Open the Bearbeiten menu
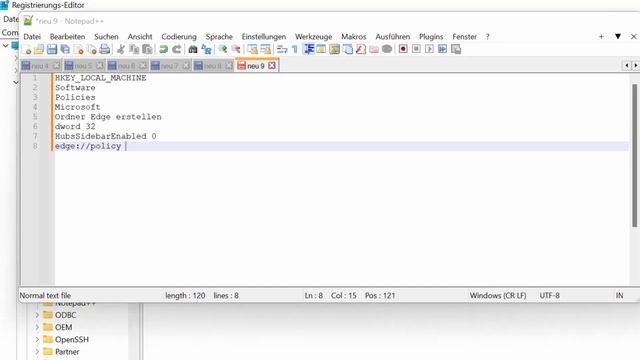The image size is (640, 360). pos(67,37)
